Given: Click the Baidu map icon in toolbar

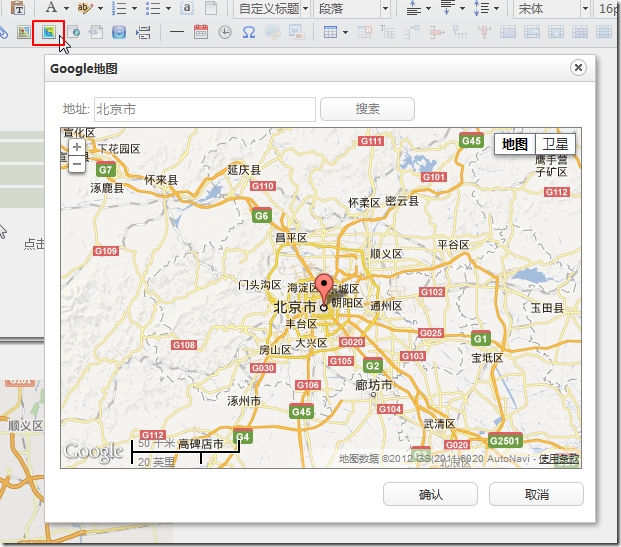Looking at the screenshot, I should click(x=24, y=32).
